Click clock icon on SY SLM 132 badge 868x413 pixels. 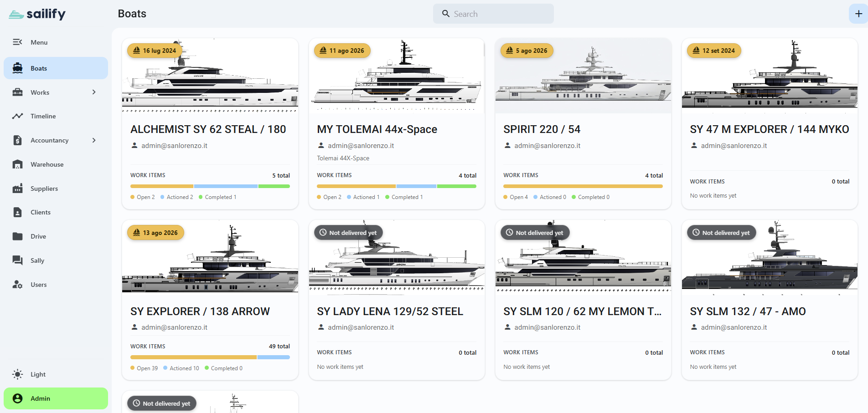(696, 233)
